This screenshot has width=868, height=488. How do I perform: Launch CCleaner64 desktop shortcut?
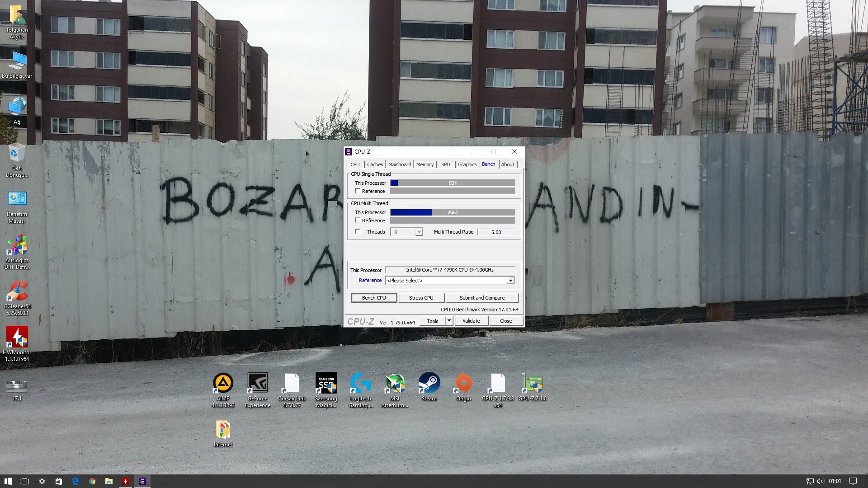[x=17, y=298]
